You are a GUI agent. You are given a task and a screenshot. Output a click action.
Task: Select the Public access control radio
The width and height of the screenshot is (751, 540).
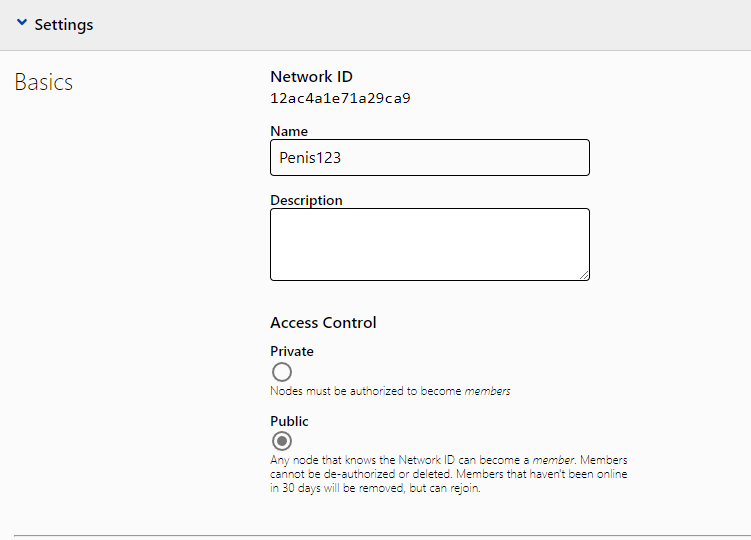pyautogui.click(x=282, y=441)
